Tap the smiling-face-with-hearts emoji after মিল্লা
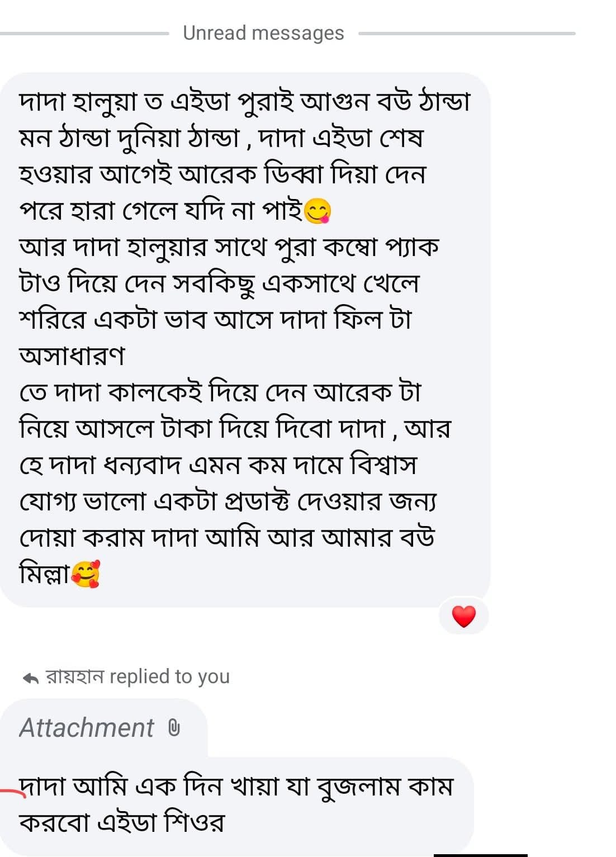The width and height of the screenshot is (616, 857). pyautogui.click(x=86, y=574)
